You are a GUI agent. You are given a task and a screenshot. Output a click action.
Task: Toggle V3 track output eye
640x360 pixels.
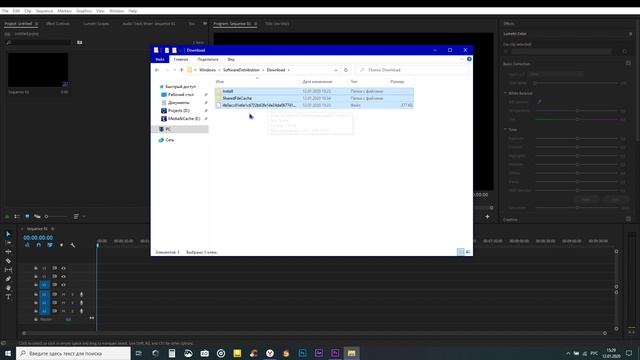click(x=63, y=268)
